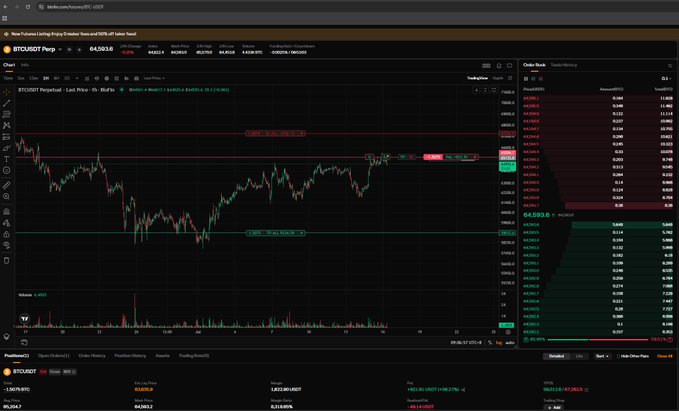The image size is (679, 411).
Task: Select the TradingView chart button
Action: point(477,78)
